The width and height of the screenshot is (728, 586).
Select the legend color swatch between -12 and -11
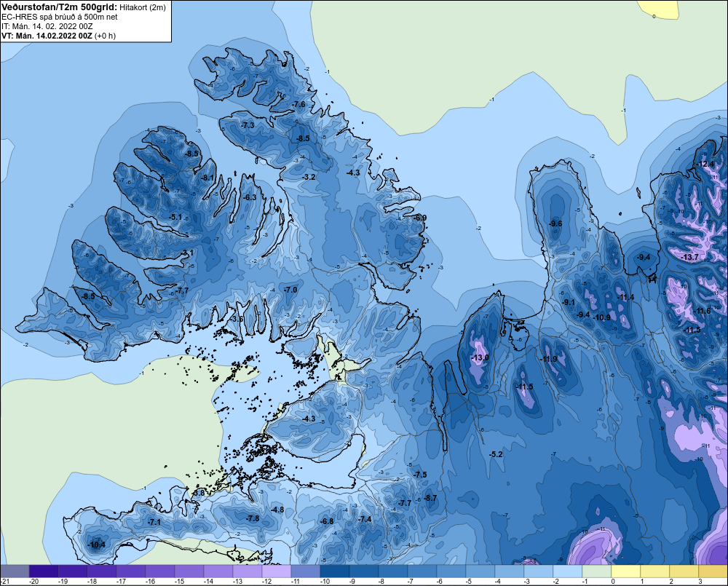tap(276, 571)
